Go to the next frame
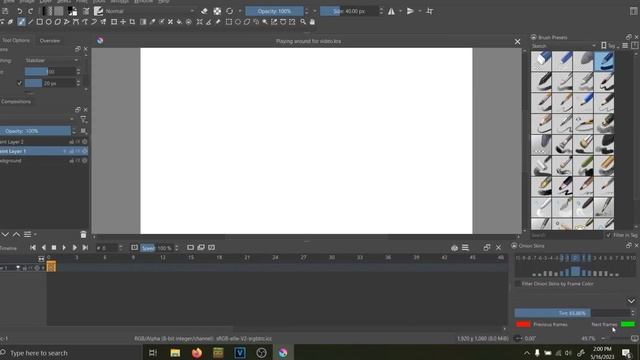 [x=75, y=247]
